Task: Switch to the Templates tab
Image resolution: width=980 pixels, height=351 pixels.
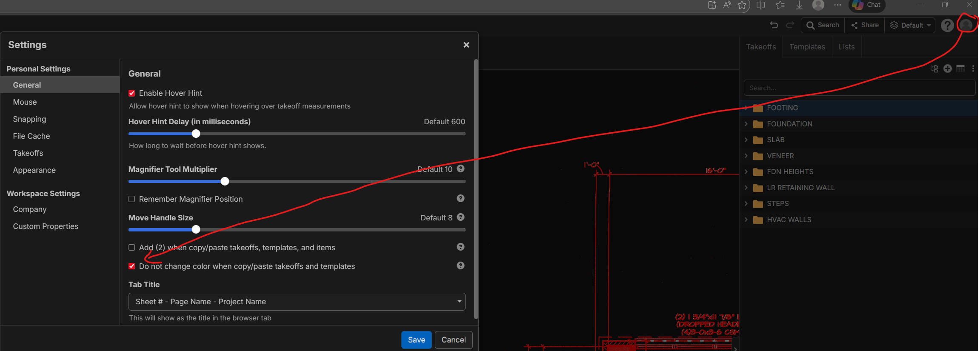Action: point(807,47)
